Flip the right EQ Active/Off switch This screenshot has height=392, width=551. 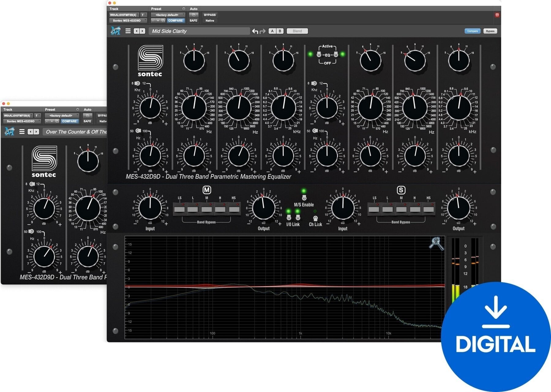tap(336, 55)
